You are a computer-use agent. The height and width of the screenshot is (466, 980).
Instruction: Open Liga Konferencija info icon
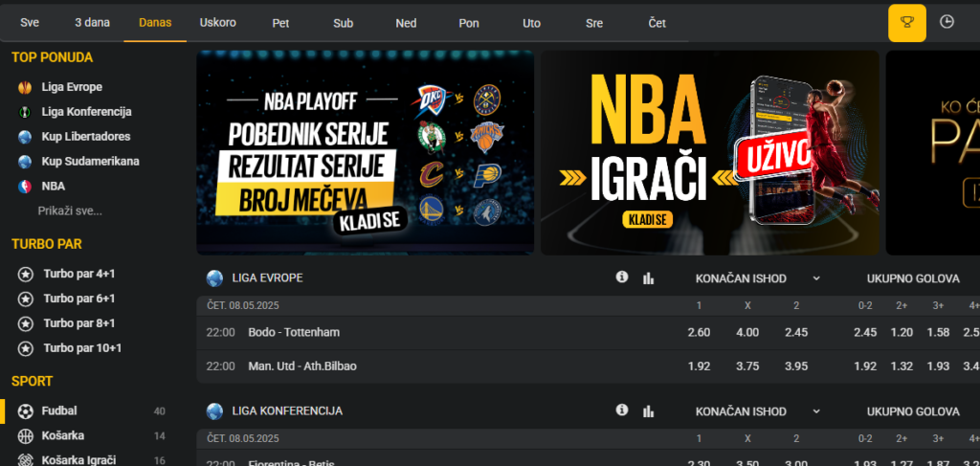(x=621, y=410)
